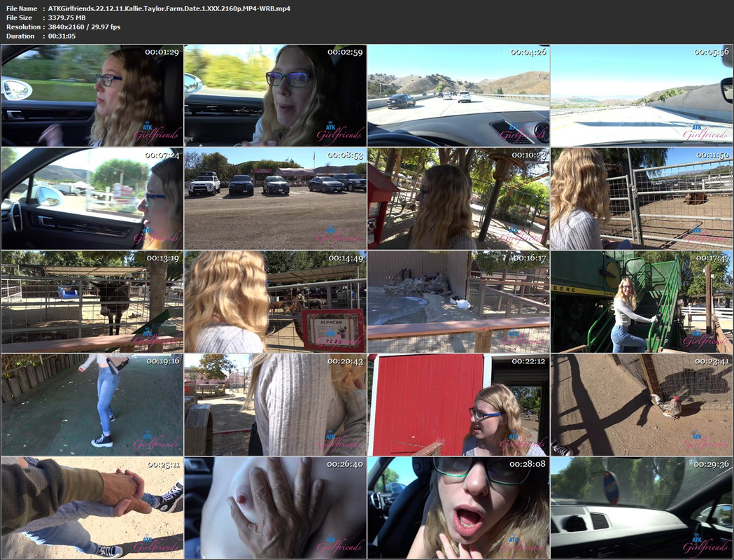Screen dimensions: 734x560
Task: Select the rock pond frame at 00:16:17
Action: [459, 302]
